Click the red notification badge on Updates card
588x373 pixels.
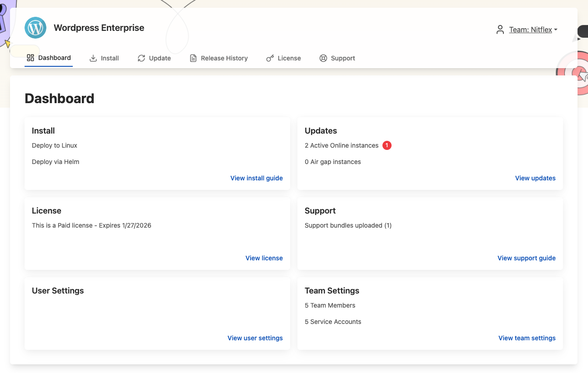coord(387,145)
